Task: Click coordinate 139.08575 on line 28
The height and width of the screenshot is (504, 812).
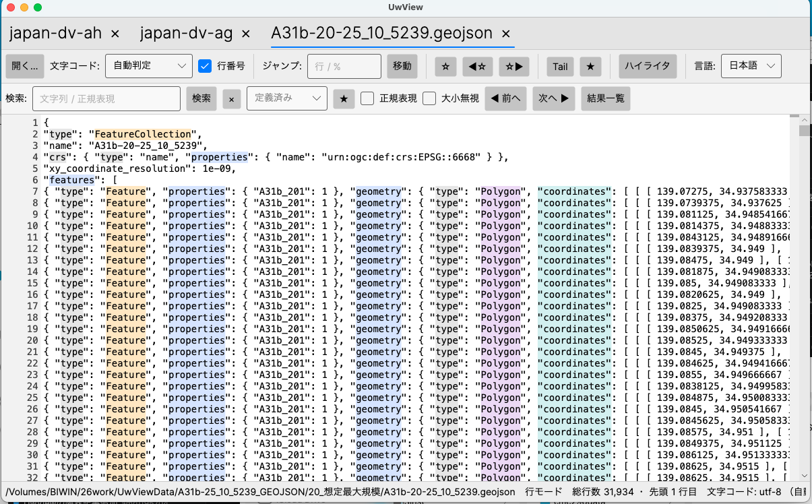Action: tap(681, 432)
